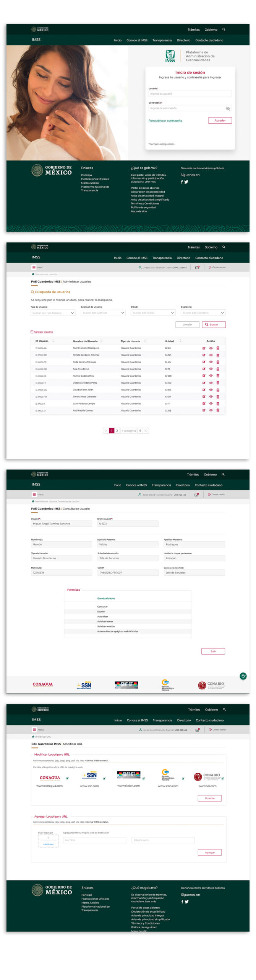Open Twitter icon in the top login footer
Screen dimensions: 256x980
click(186, 182)
